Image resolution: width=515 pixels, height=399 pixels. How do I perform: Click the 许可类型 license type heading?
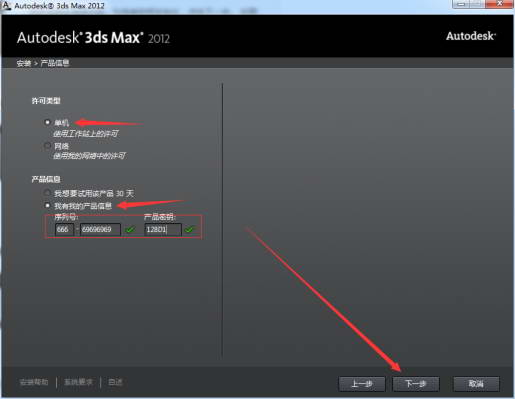click(46, 101)
